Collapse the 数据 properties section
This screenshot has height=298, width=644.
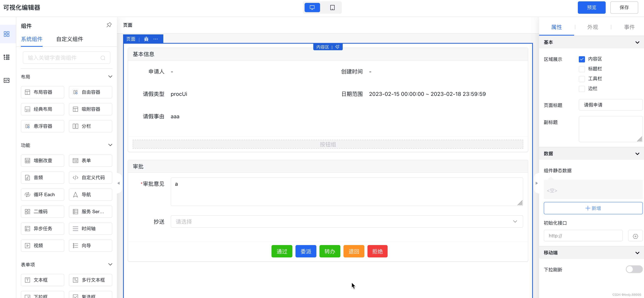point(637,153)
